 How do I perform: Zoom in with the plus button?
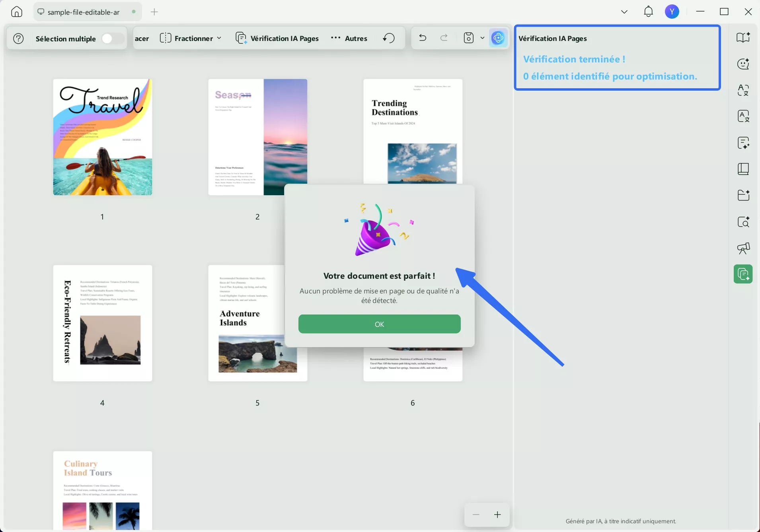(x=497, y=515)
